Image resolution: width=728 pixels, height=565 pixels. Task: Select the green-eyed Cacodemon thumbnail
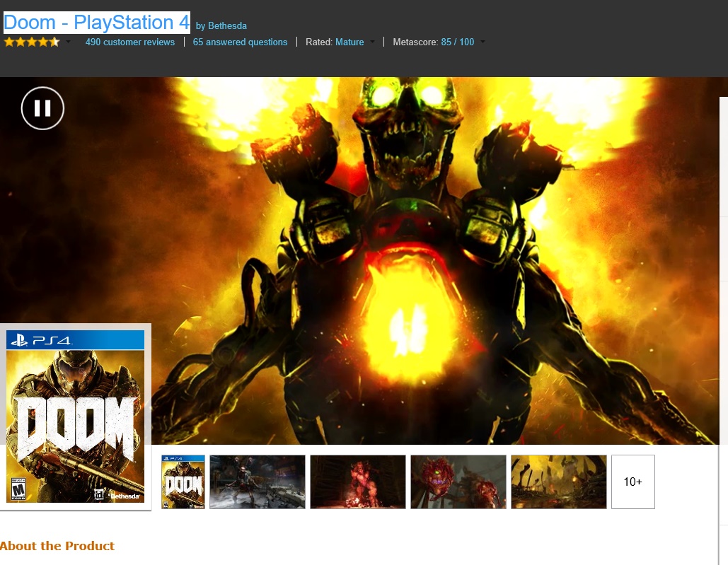coord(458,482)
